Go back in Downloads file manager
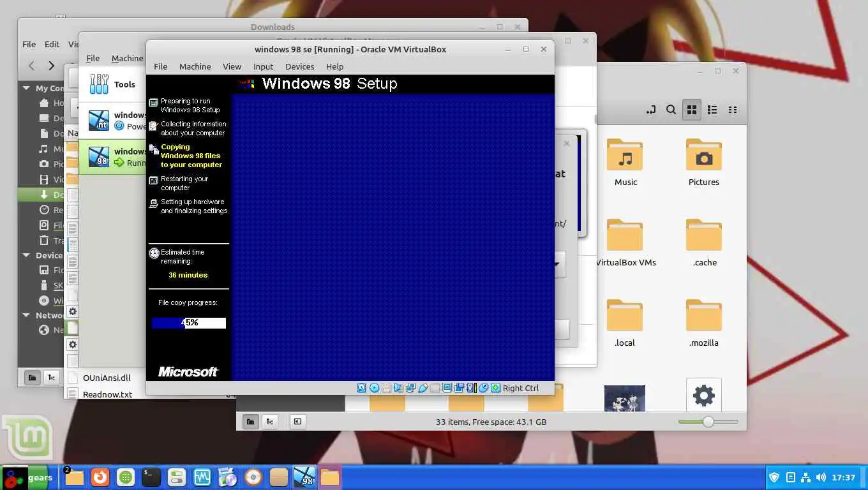This screenshot has width=868, height=490. pyautogui.click(x=31, y=66)
